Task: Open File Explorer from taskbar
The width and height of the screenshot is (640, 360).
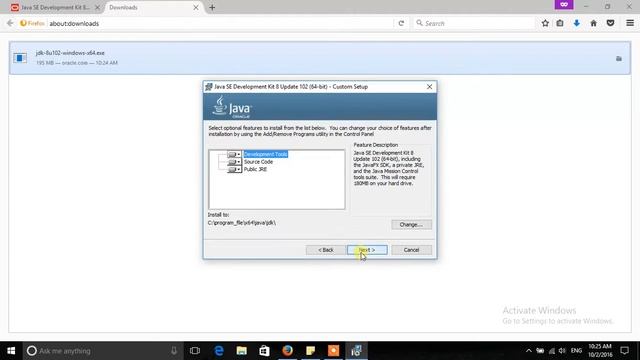Action: [x=242, y=351]
